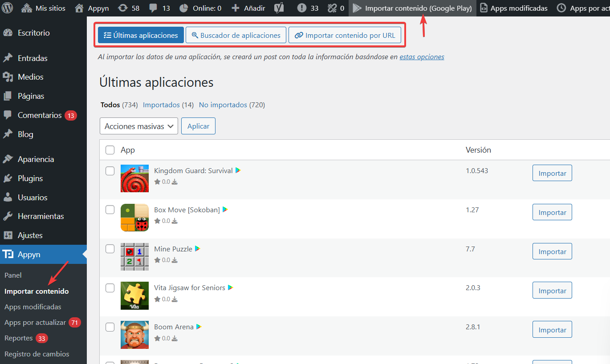Open Importar contenido (Google Play) menu
610x364 pixels.
coord(412,8)
